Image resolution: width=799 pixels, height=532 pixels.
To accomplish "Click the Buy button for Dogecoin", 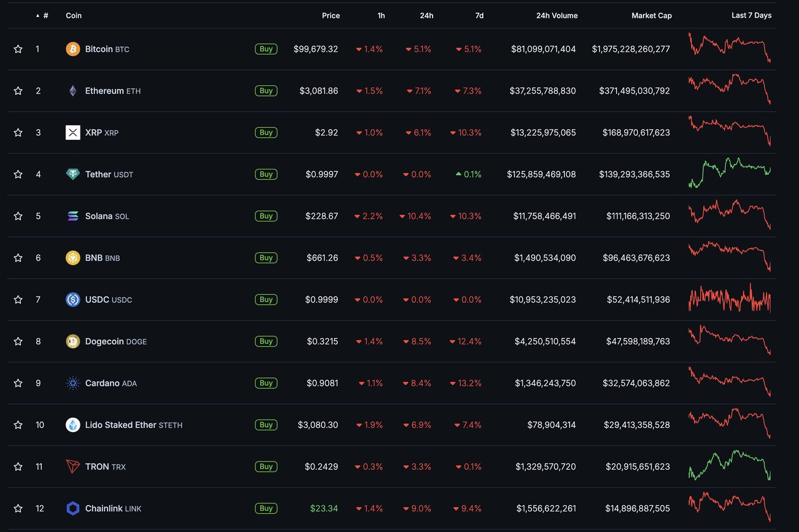I will (266, 341).
